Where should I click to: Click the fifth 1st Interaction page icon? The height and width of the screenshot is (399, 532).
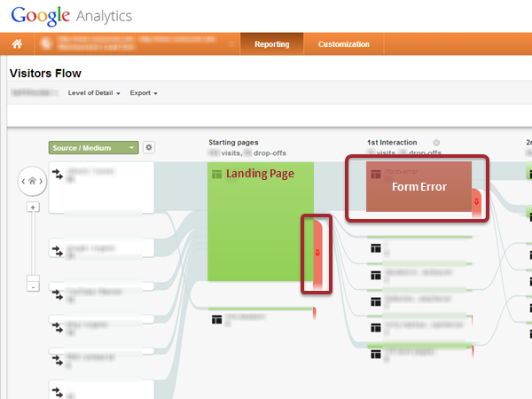376,328
